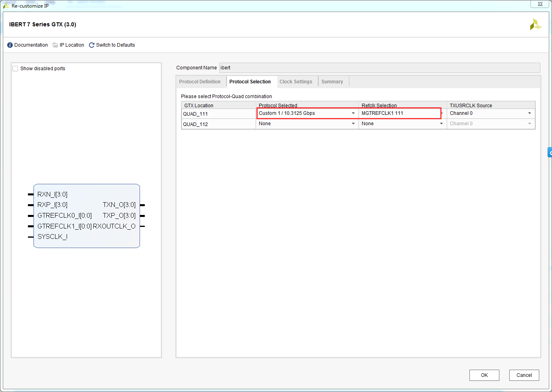Select the Protocol Selection tab
The height and width of the screenshot is (392, 552).
250,82
